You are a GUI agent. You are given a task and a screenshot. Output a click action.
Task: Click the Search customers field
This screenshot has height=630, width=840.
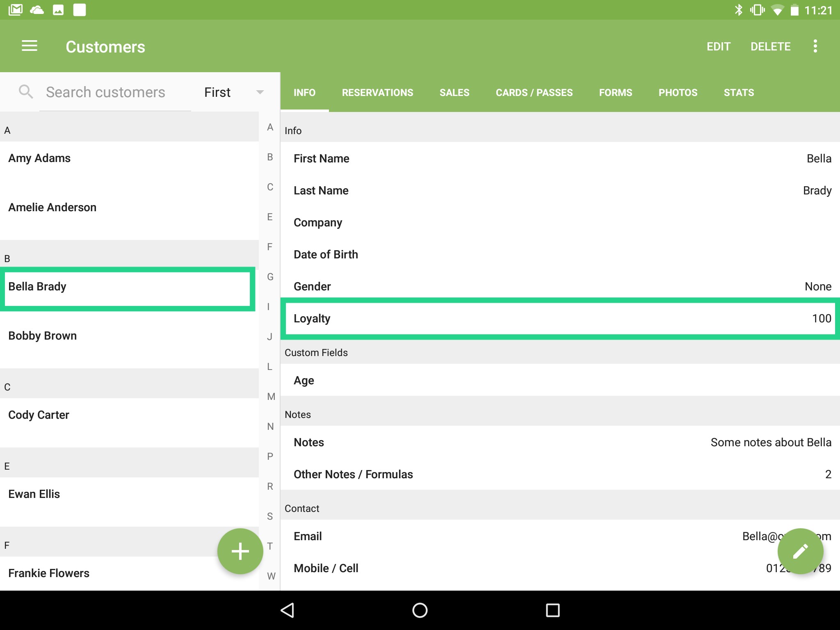pos(115,92)
